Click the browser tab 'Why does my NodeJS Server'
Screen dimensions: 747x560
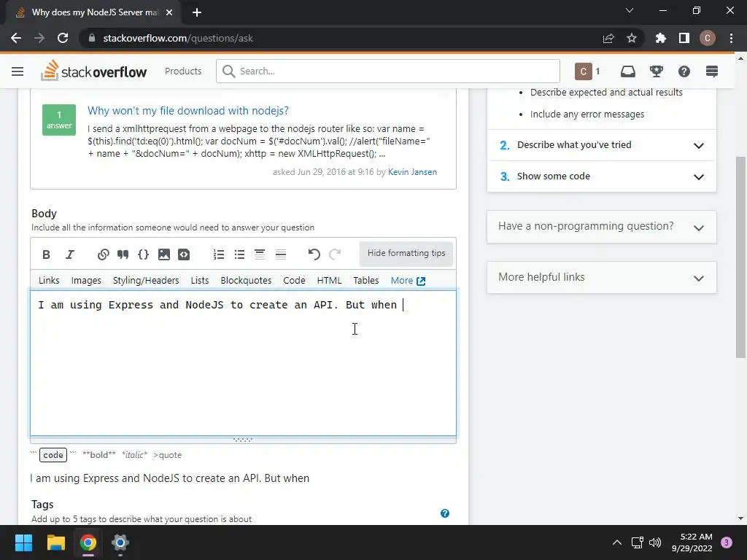point(94,12)
